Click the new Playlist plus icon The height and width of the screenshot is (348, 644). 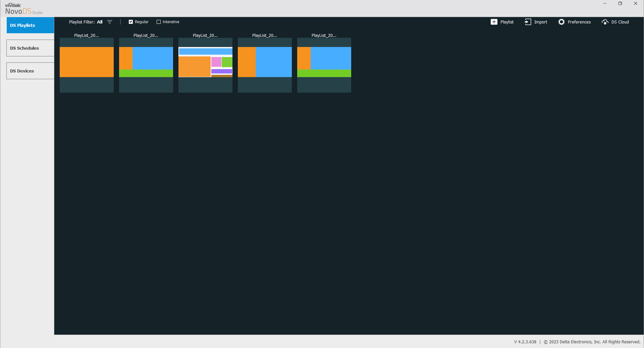[x=494, y=22]
